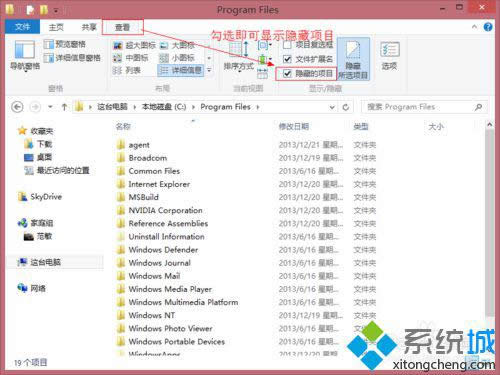500x375 pixels.
Task: Open the File (文件) menu tab
Action: click(x=22, y=27)
